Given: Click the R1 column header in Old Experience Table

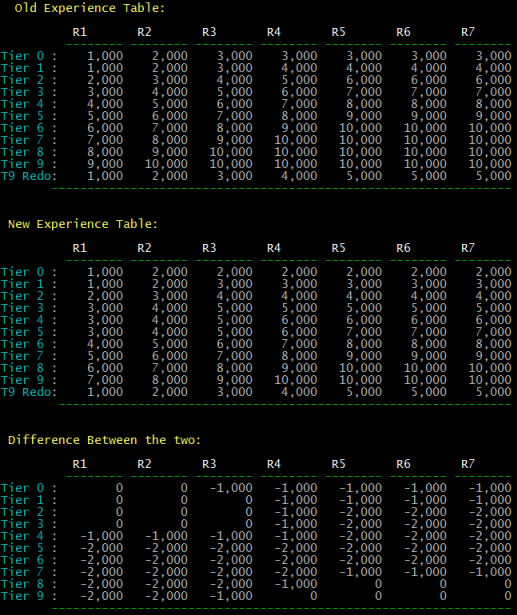Looking at the screenshot, I should [80, 32].
